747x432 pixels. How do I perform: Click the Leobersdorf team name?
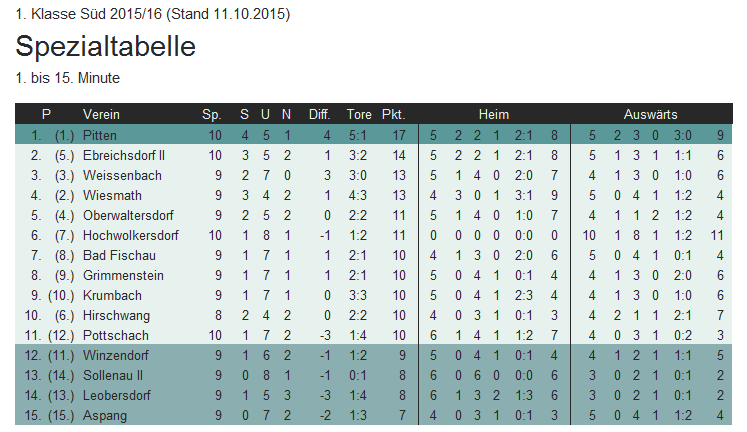click(x=117, y=395)
